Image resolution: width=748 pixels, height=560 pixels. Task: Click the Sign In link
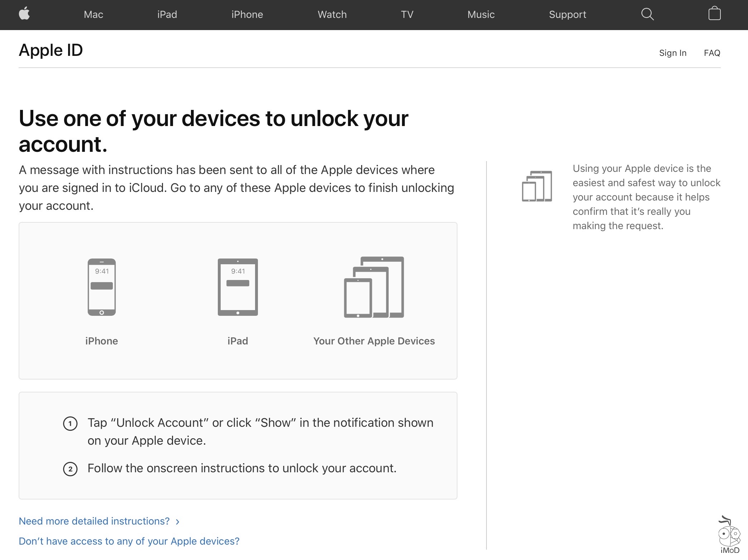[x=672, y=53]
